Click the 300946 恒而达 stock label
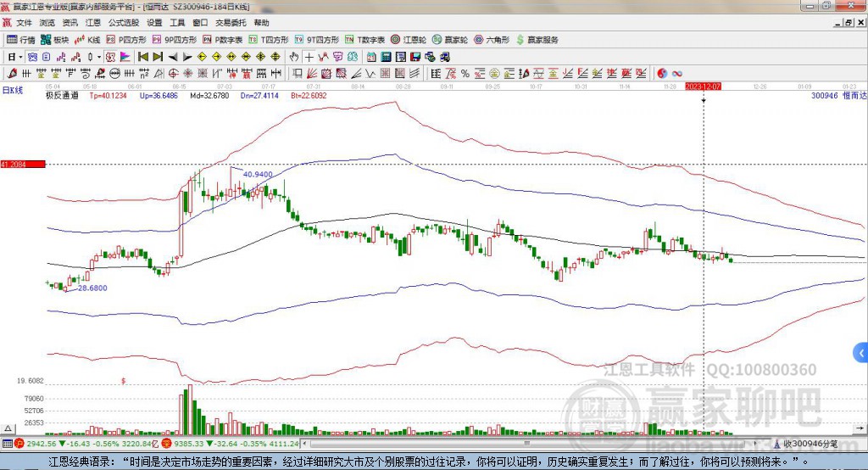 coord(838,95)
